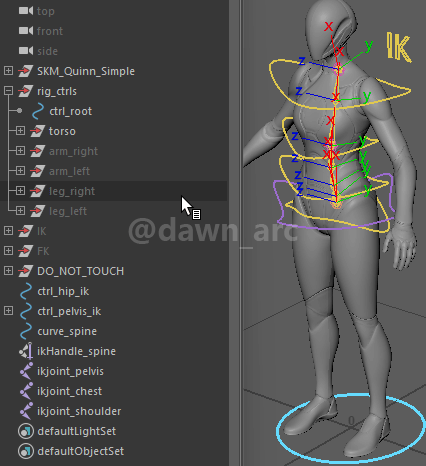426x466 pixels.
Task: Expand the arm_left group
Action: [20, 170]
